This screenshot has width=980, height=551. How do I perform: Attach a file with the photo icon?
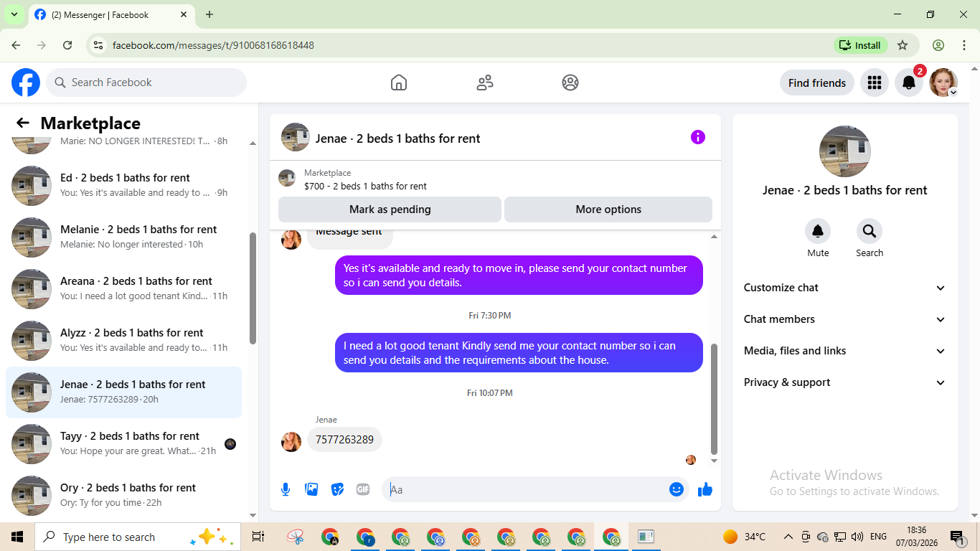311,489
